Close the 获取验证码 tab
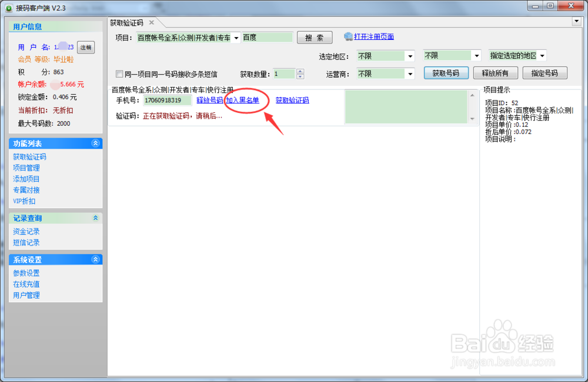Screen dimensions: 588x382 (152, 22)
